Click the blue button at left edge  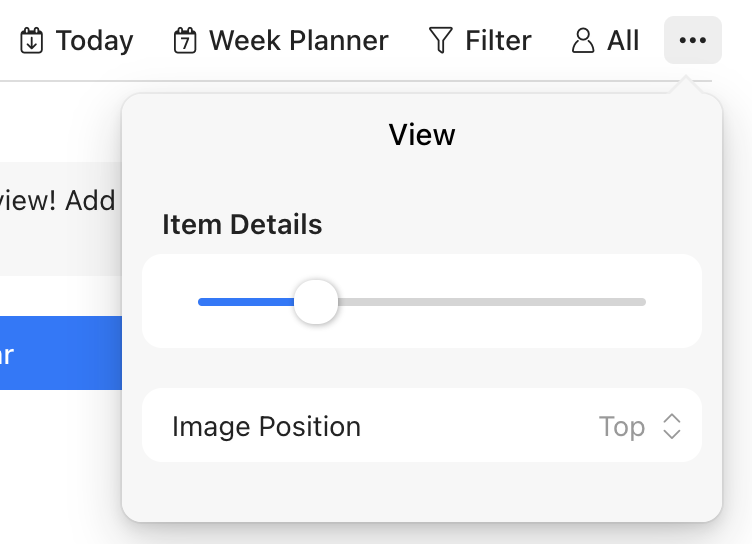click(60, 353)
